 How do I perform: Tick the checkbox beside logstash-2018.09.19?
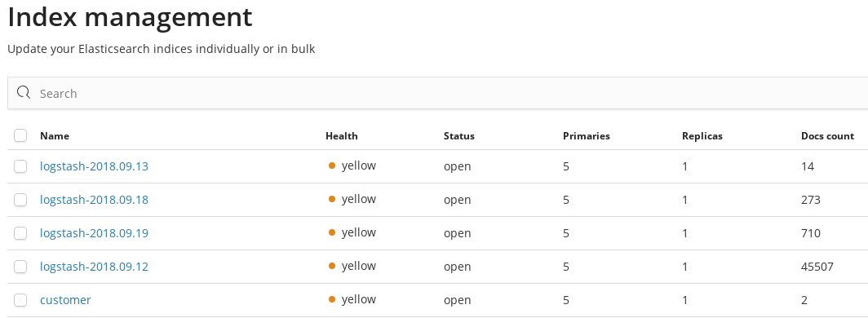(20, 233)
